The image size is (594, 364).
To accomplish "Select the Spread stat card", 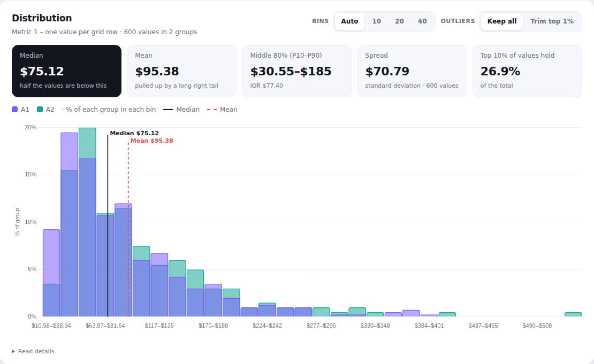I will 412,71.
